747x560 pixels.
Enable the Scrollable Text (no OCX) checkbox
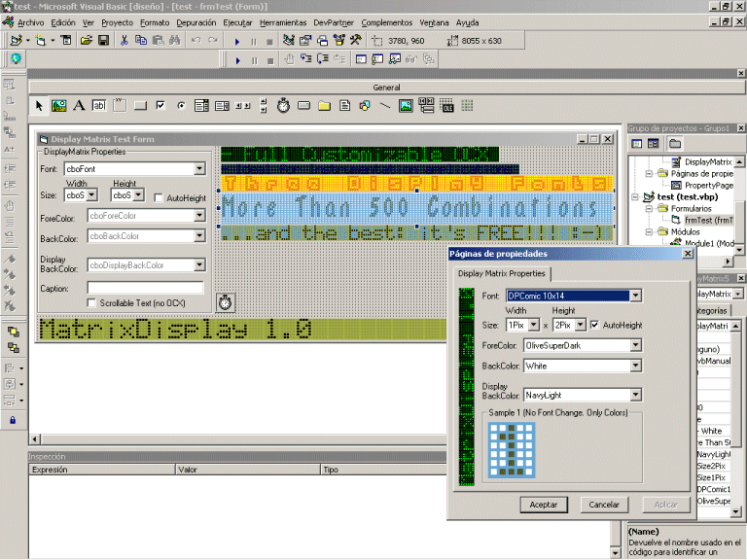pyautogui.click(x=92, y=303)
